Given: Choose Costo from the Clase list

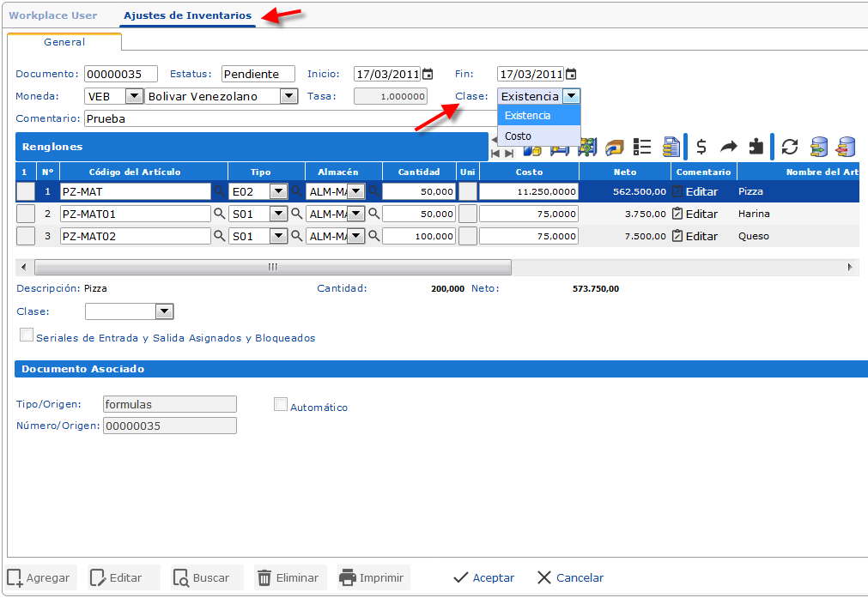Looking at the screenshot, I should coord(519,136).
